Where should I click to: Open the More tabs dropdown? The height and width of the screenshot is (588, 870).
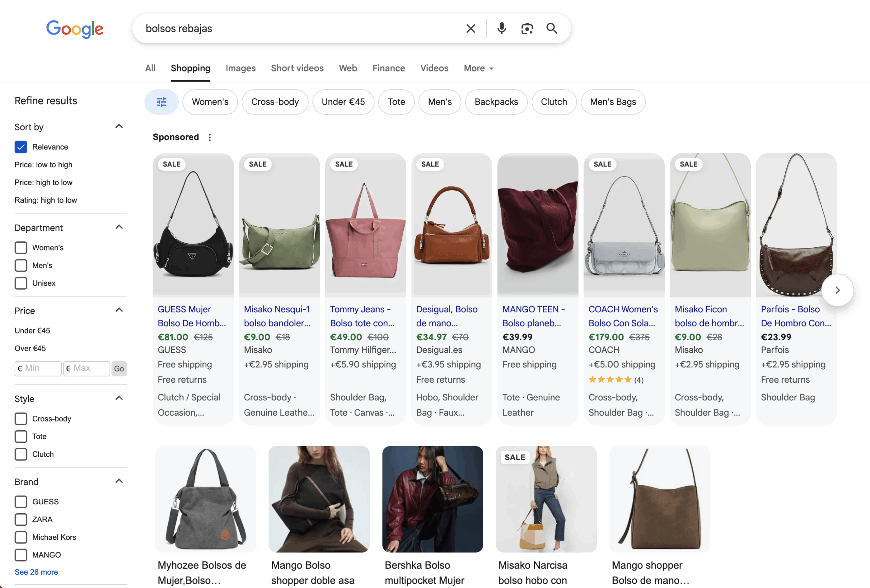coord(478,68)
